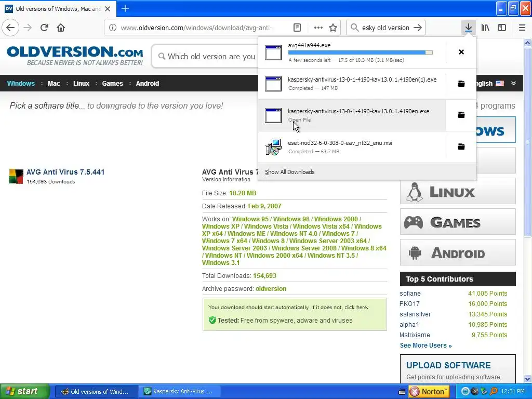Click the Norton taskbar toolbar button
The image size is (532, 399).
(429, 392)
